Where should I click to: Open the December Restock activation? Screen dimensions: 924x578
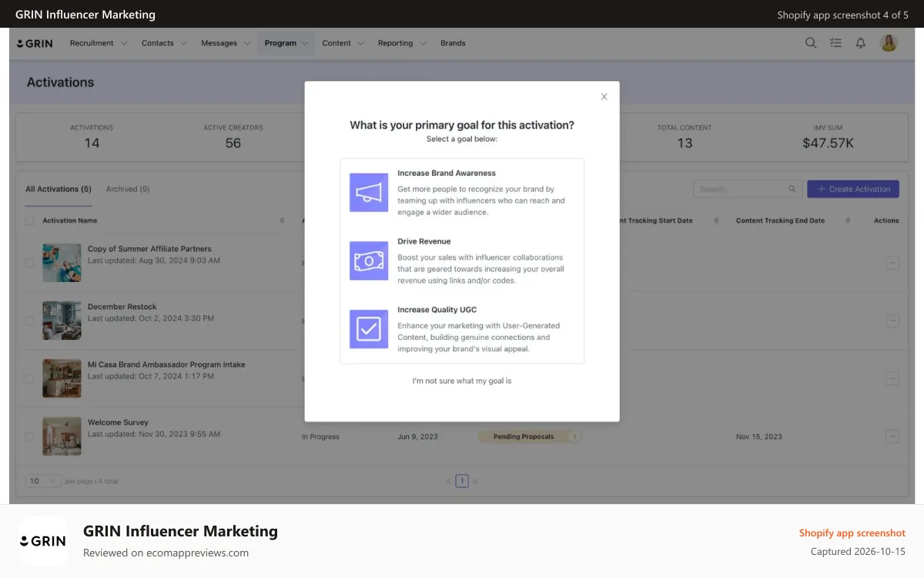122,307
